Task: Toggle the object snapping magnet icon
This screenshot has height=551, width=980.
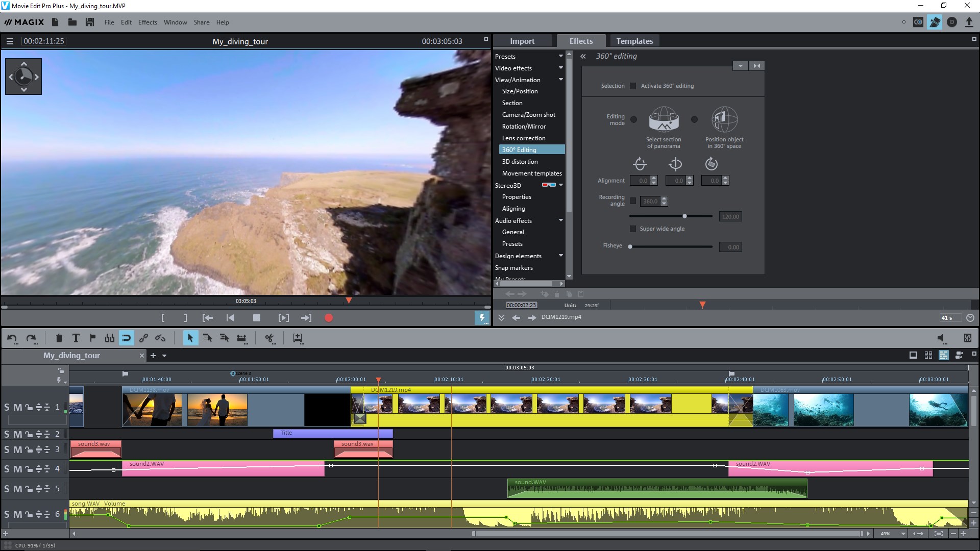Action: point(126,338)
